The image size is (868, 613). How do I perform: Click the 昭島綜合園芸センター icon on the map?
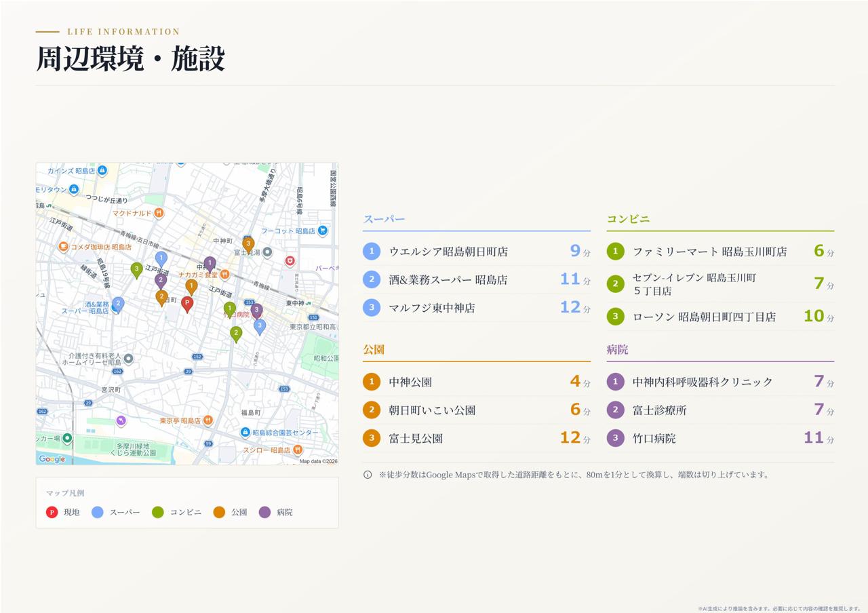point(245,433)
